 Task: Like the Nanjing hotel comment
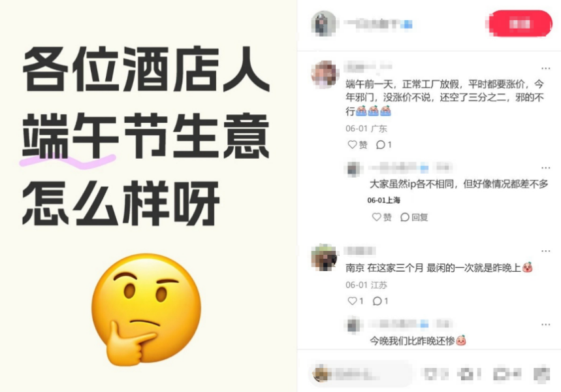pyautogui.click(x=356, y=301)
